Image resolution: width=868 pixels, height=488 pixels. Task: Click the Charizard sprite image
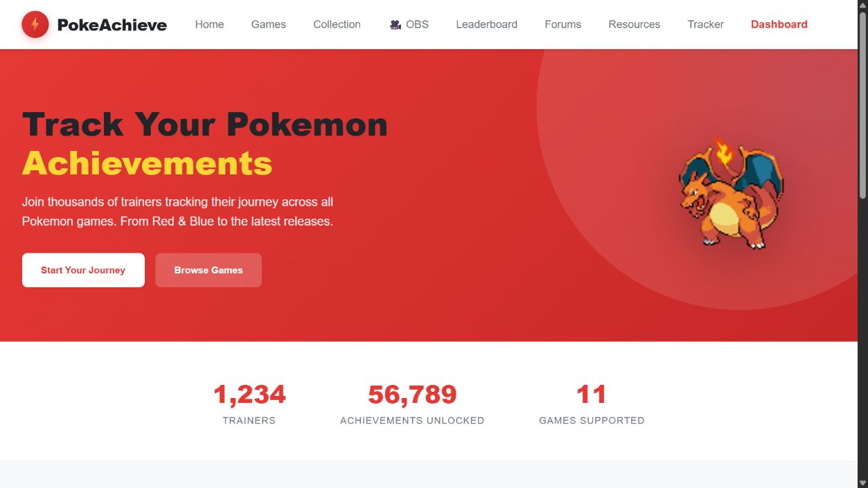(x=731, y=193)
